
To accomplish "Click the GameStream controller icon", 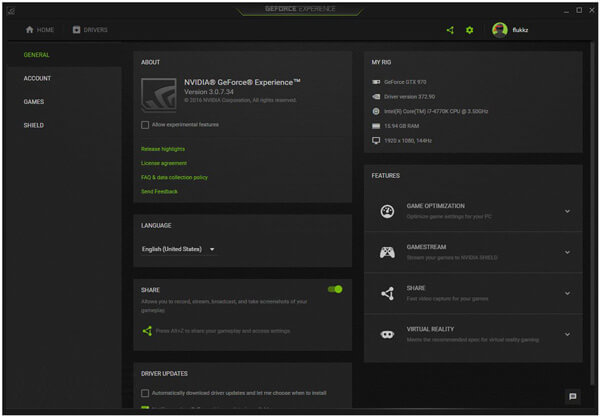I will click(387, 252).
